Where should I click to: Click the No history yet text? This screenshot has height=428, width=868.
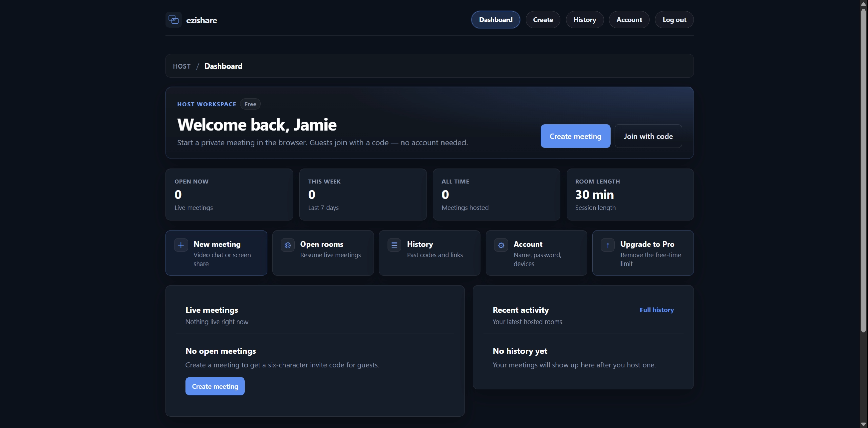pos(520,351)
